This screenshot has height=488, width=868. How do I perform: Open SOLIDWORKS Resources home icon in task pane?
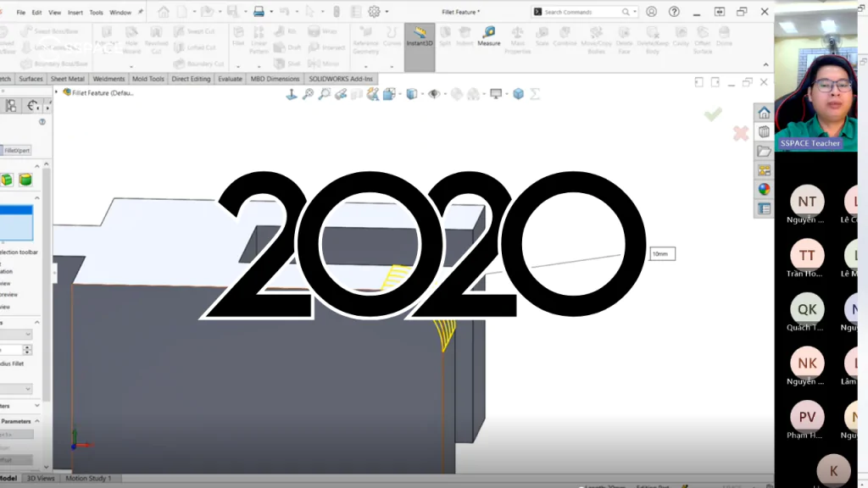coord(764,113)
